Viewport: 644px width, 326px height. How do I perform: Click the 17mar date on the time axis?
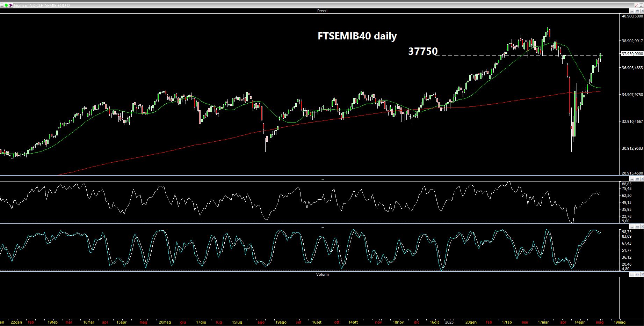543,322
